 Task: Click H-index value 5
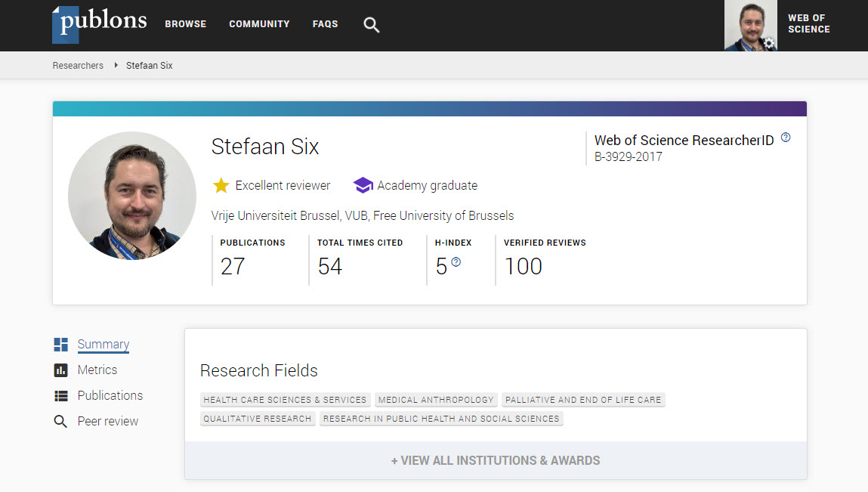[441, 267]
